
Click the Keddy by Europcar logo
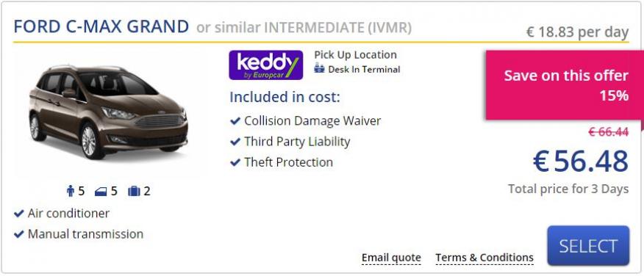point(265,65)
